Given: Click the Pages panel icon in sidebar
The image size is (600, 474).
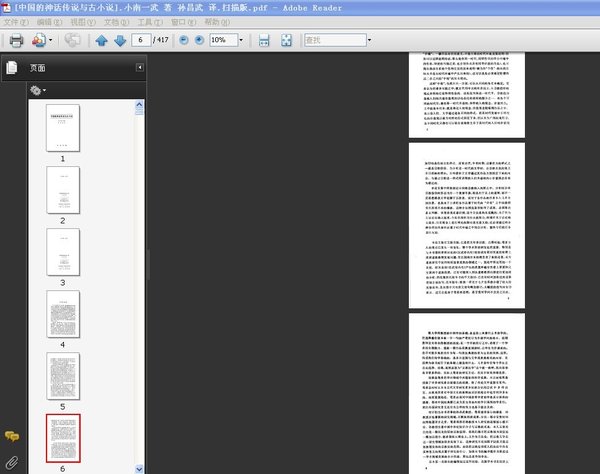Looking at the screenshot, I should 11,68.
